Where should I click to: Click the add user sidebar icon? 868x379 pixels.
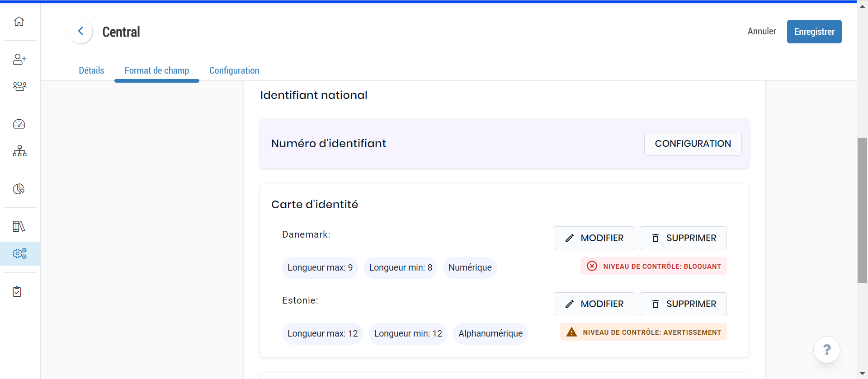click(19, 59)
